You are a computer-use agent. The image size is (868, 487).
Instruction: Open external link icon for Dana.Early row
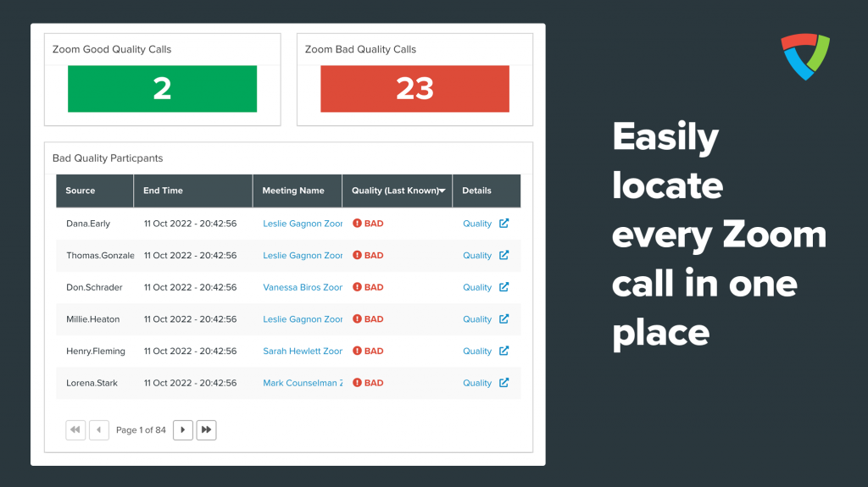[504, 223]
